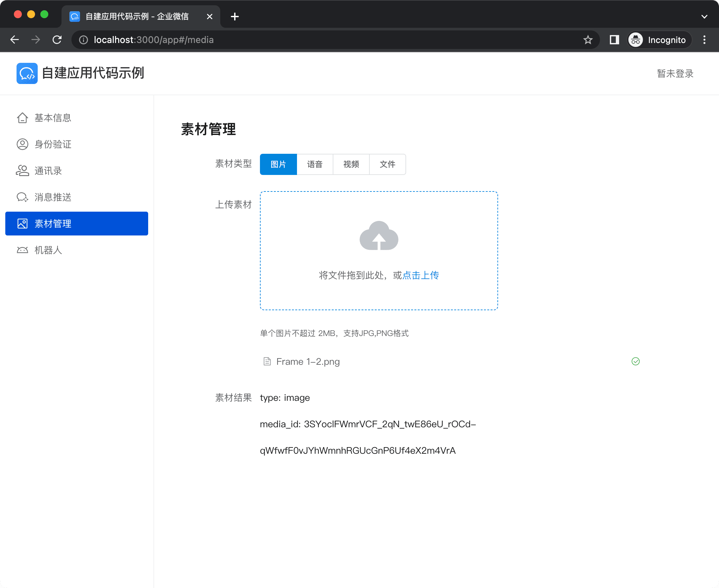Click the 消息推送 chat bubble icon
The height and width of the screenshot is (588, 719).
click(x=22, y=197)
